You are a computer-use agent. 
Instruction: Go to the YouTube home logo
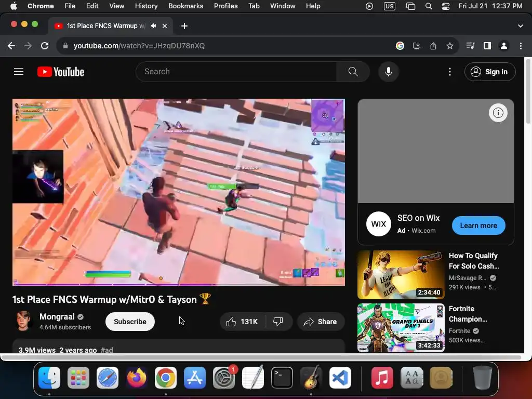tap(61, 72)
